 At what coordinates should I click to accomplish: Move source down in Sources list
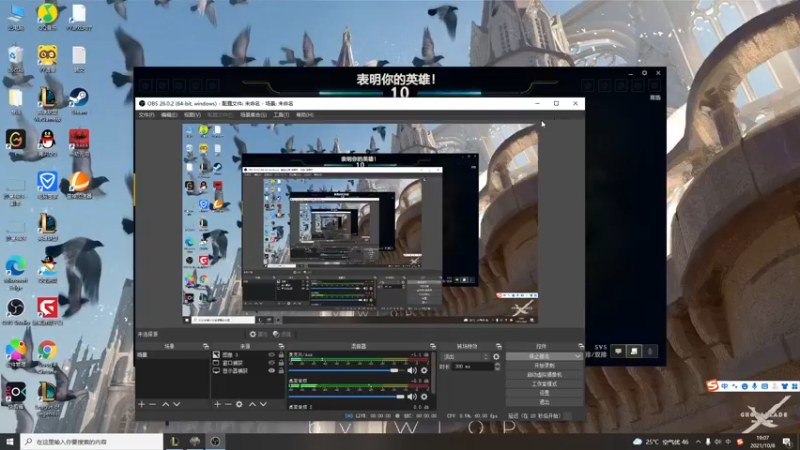[x=263, y=404]
